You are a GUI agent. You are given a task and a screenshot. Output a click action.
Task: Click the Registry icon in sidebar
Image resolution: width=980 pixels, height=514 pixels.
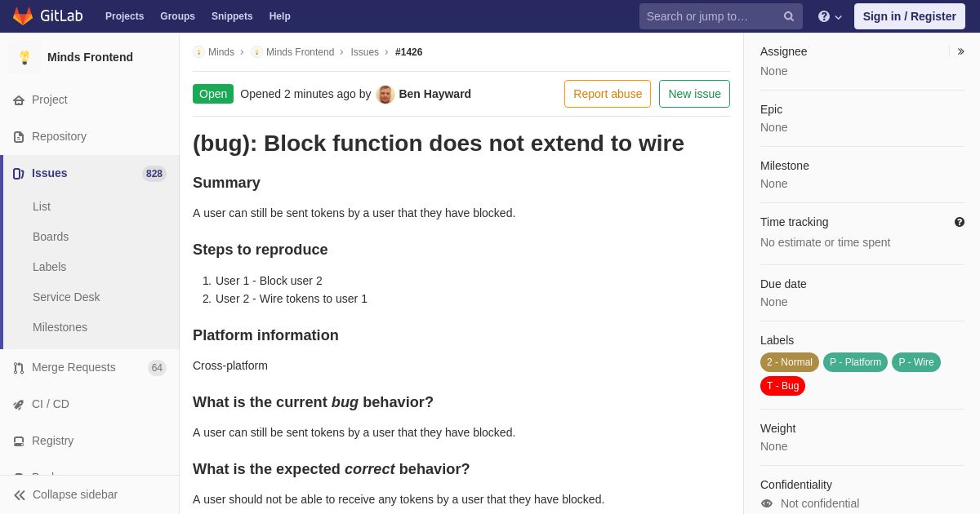(x=19, y=441)
